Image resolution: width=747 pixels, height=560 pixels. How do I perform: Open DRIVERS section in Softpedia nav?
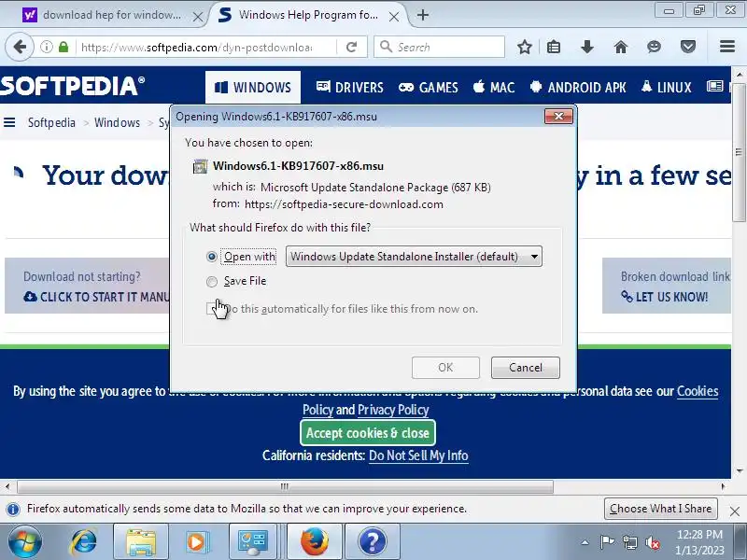pyautogui.click(x=349, y=87)
